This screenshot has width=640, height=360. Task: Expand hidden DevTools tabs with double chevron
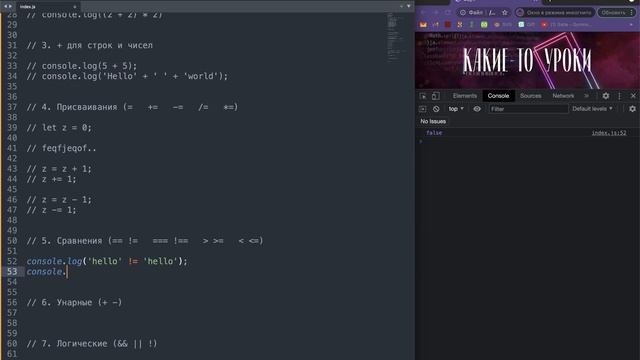pos(587,96)
